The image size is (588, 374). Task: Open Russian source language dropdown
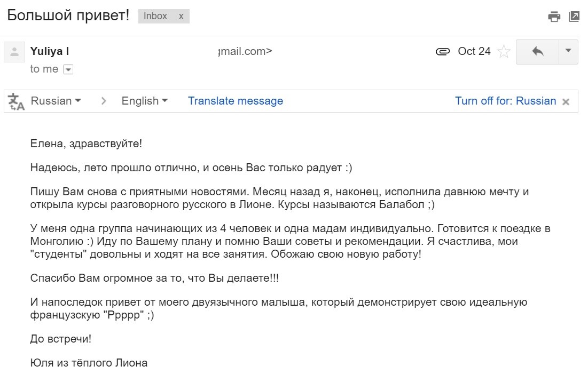click(x=56, y=101)
